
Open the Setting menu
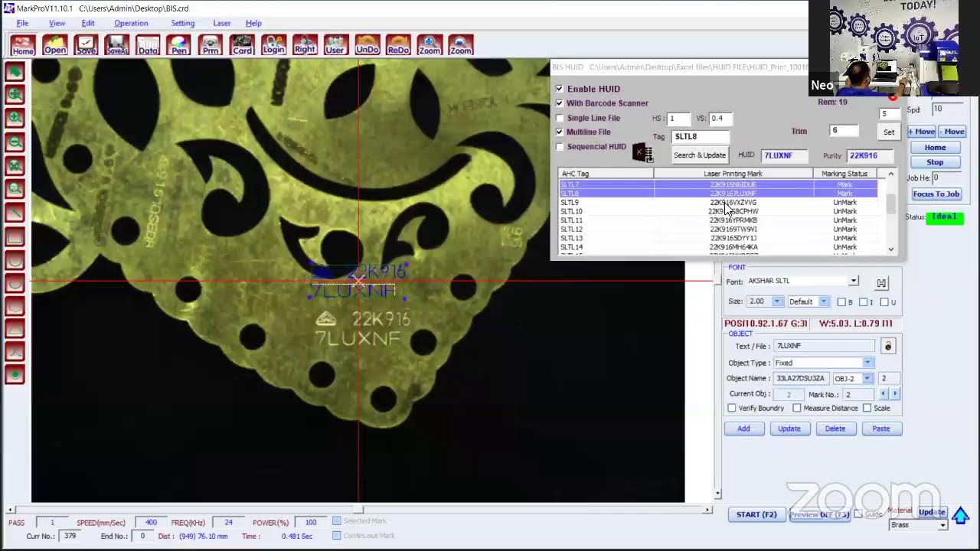click(x=182, y=23)
